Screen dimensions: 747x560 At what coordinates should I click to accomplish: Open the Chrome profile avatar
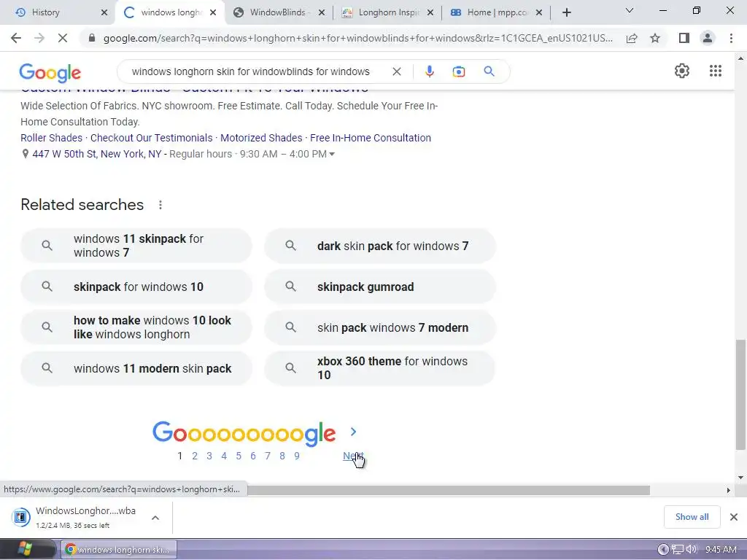(x=708, y=38)
